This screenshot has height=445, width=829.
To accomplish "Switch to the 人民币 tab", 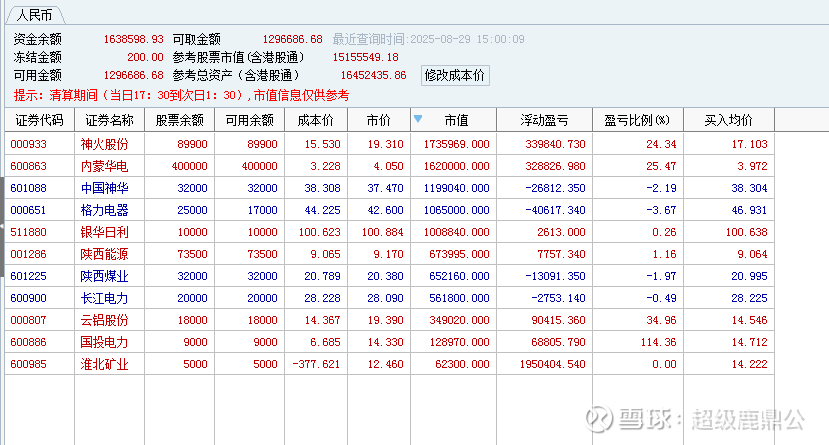I will (x=35, y=15).
